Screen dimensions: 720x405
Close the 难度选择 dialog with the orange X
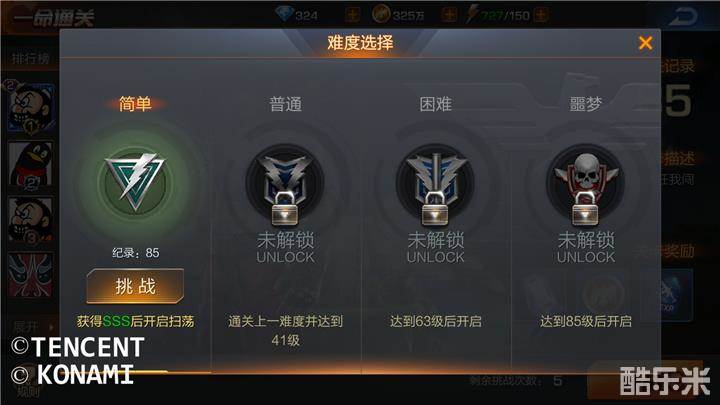[x=645, y=43]
